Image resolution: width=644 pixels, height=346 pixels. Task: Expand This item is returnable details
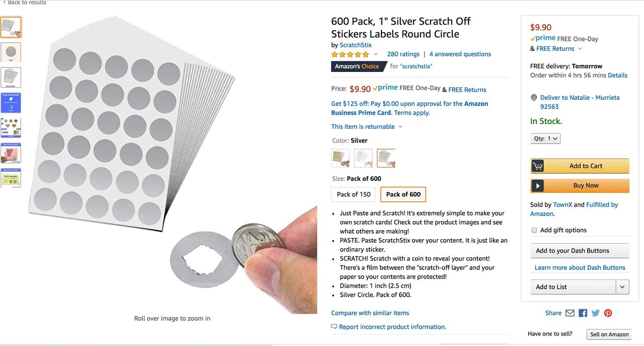point(400,127)
